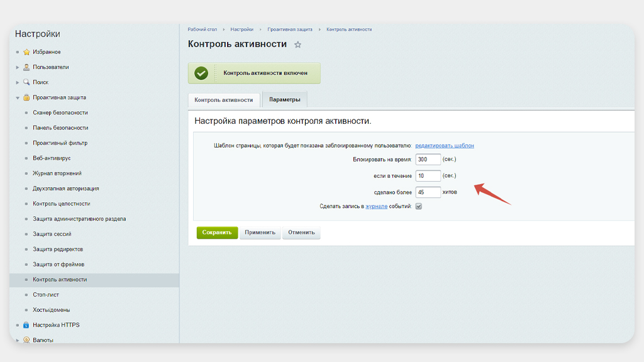
Task: Click the user icon beside Пользователи
Action: coord(26,67)
